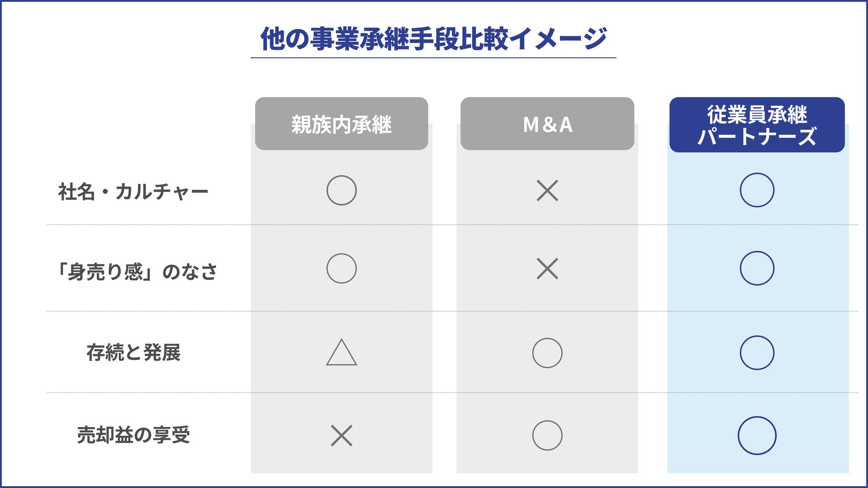Select the blue circle in 社名・カルチャー row

tap(757, 190)
